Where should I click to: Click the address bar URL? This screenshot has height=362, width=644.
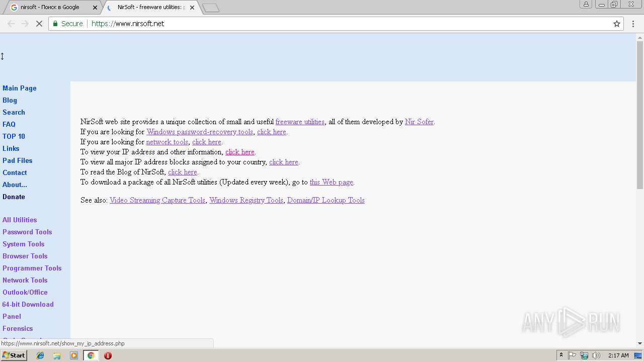click(128, 24)
